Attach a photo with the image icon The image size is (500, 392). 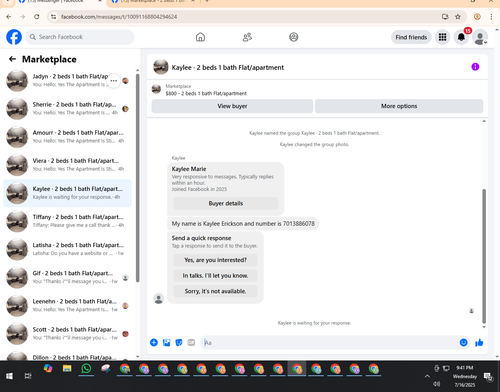click(x=166, y=343)
